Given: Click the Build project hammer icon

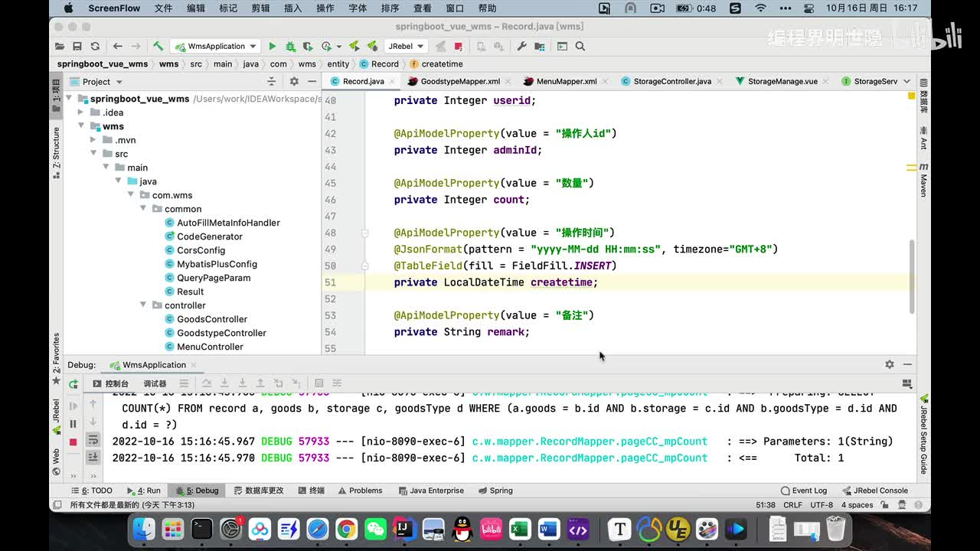Looking at the screenshot, I should coord(158,47).
